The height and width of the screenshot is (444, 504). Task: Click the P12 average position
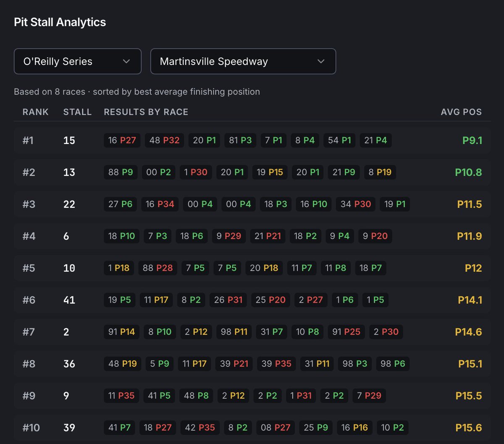click(x=473, y=268)
